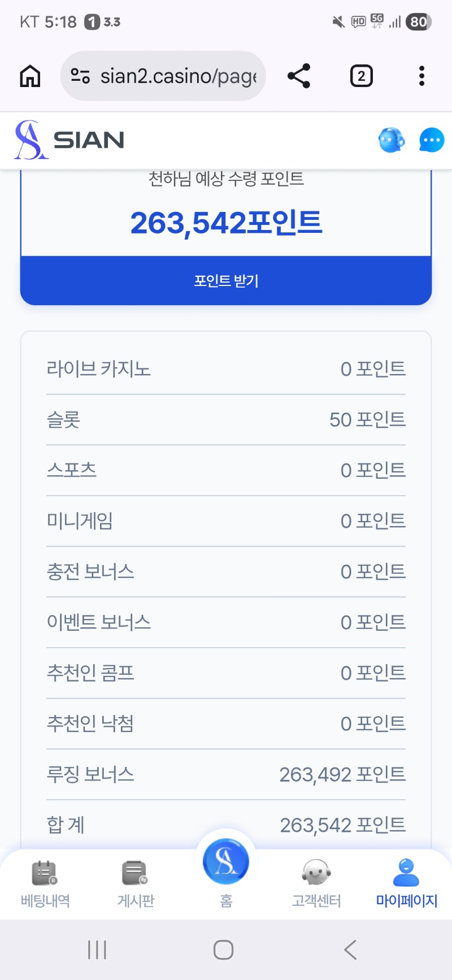Image resolution: width=452 pixels, height=980 pixels.
Task: Open the three-dot browser menu
Action: click(x=421, y=76)
